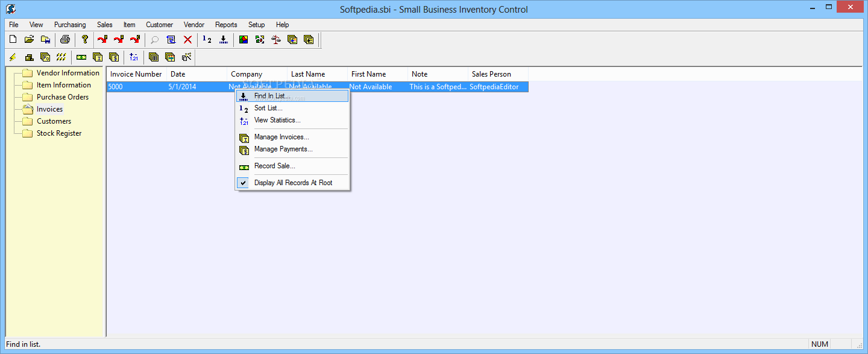The height and width of the screenshot is (354, 868).
Task: Click the SoftpediaEditor sales person cell
Action: point(498,87)
